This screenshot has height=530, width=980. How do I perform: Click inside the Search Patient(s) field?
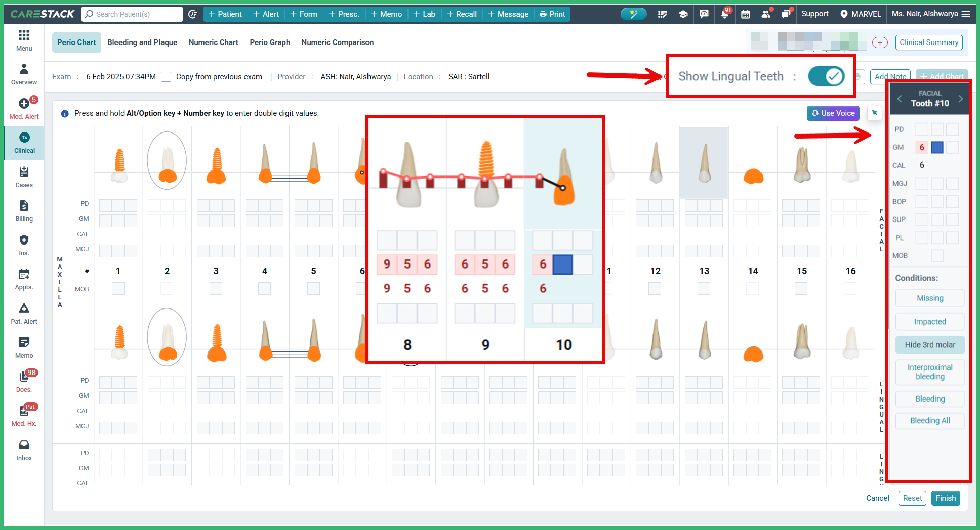point(132,14)
